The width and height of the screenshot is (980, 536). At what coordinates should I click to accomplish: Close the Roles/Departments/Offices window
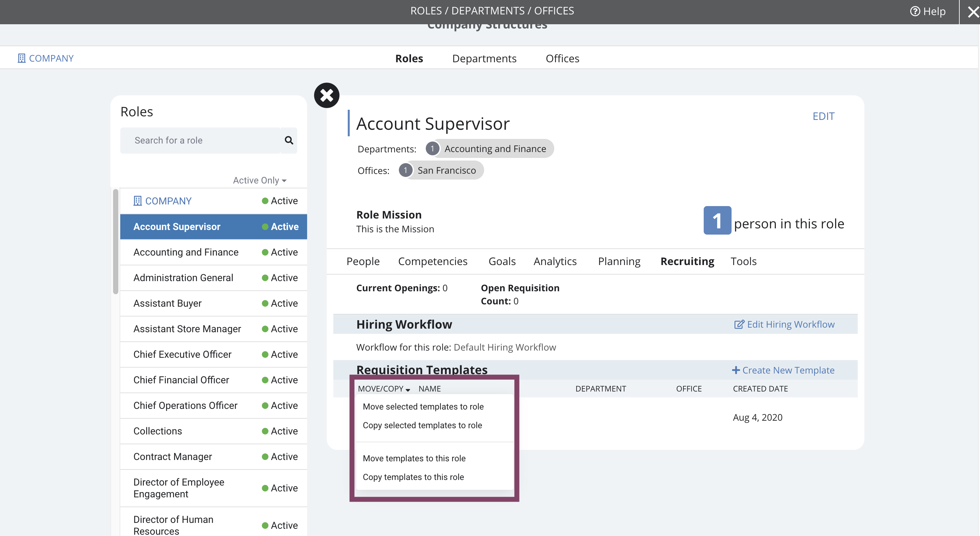coord(972,12)
